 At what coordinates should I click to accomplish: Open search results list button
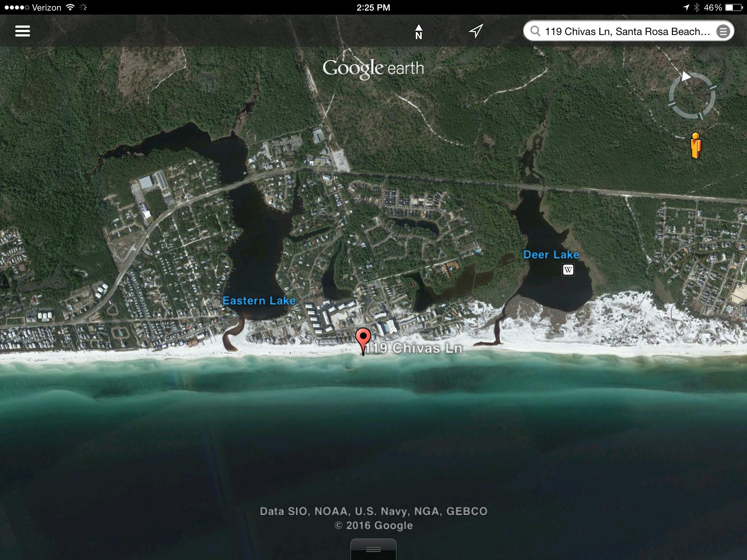[x=723, y=31]
